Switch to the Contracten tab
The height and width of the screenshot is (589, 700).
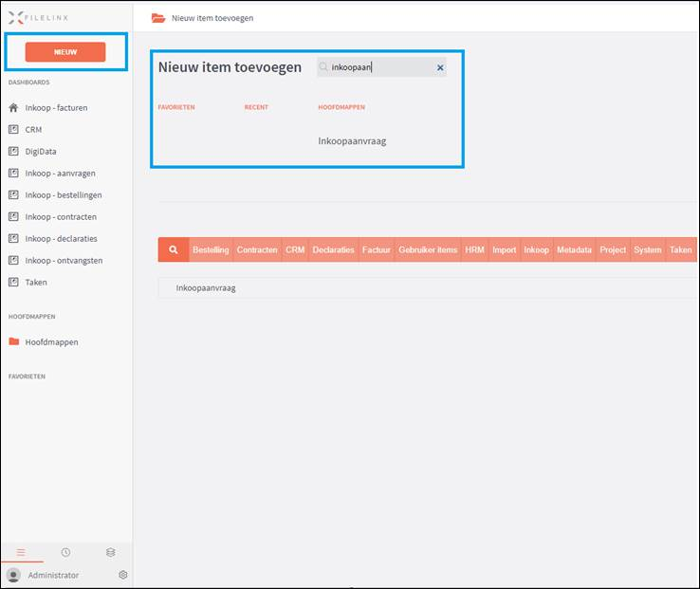pyautogui.click(x=257, y=250)
